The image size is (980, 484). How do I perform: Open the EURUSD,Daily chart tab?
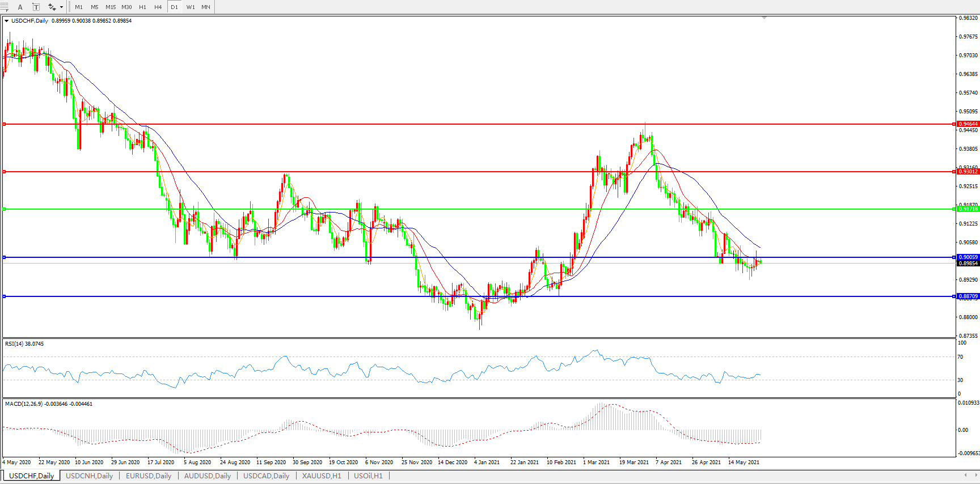[x=148, y=475]
